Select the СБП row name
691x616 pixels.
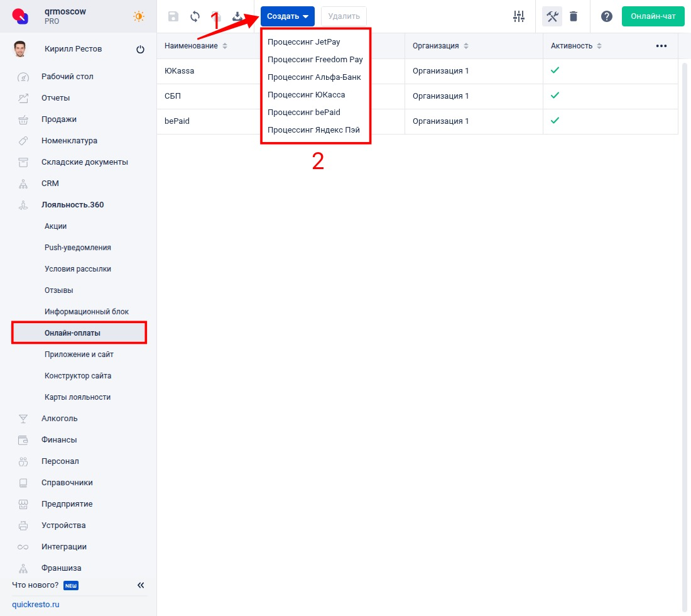click(x=173, y=96)
